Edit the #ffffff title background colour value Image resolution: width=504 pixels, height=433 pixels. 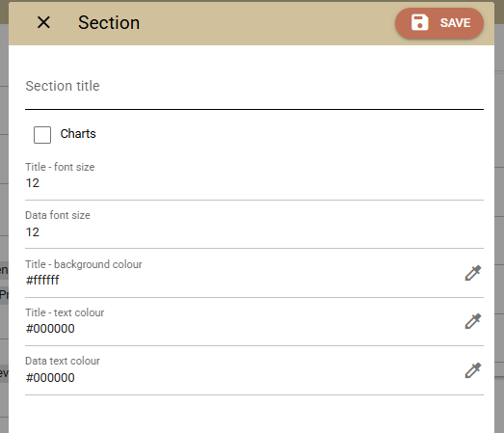[42, 281]
